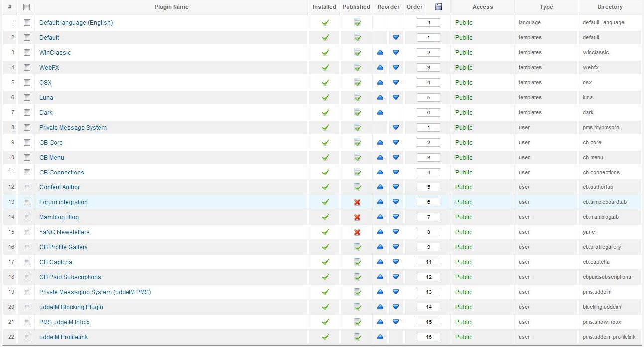This screenshot has width=644, height=347.
Task: Unpublish the Default language (English) plugin
Action: pyautogui.click(x=357, y=22)
